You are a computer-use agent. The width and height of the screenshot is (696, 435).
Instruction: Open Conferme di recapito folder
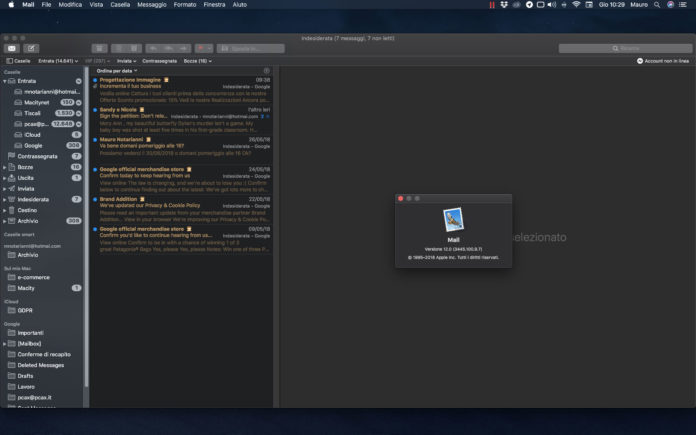pyautogui.click(x=42, y=355)
